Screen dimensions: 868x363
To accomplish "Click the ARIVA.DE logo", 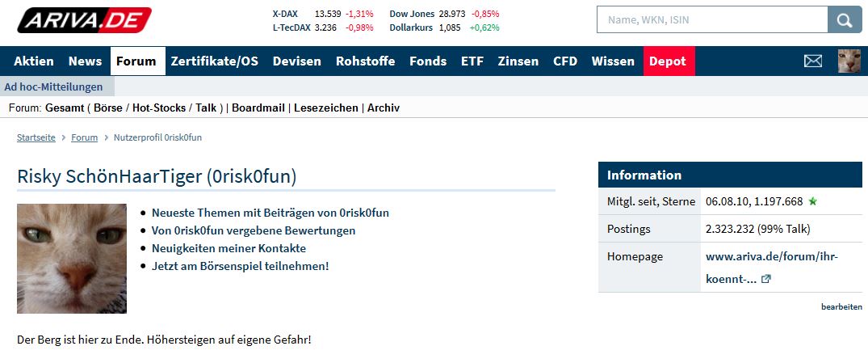I will pos(84,20).
